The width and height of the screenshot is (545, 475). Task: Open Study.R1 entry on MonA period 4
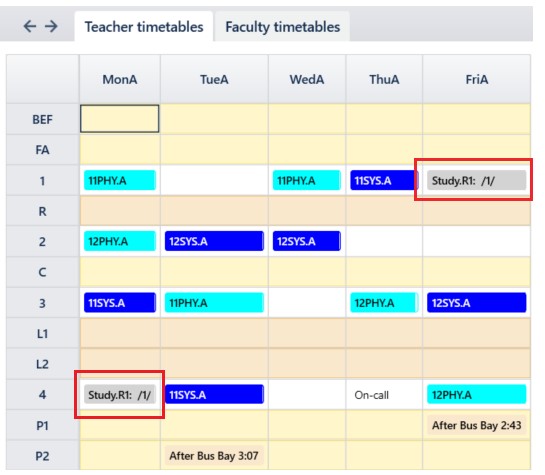tap(120, 395)
